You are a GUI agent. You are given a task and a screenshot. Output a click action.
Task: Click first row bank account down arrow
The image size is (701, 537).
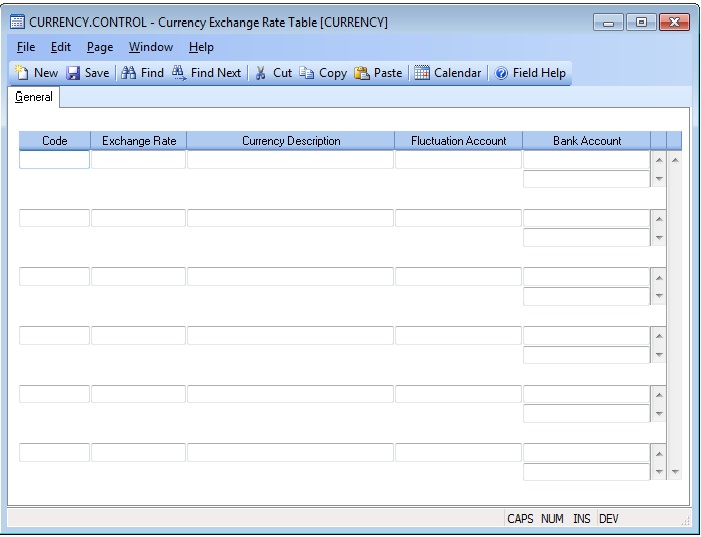pyautogui.click(x=659, y=178)
